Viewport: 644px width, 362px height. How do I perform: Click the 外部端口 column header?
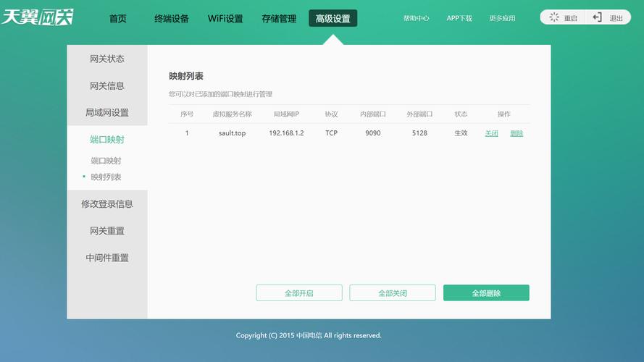pos(419,114)
